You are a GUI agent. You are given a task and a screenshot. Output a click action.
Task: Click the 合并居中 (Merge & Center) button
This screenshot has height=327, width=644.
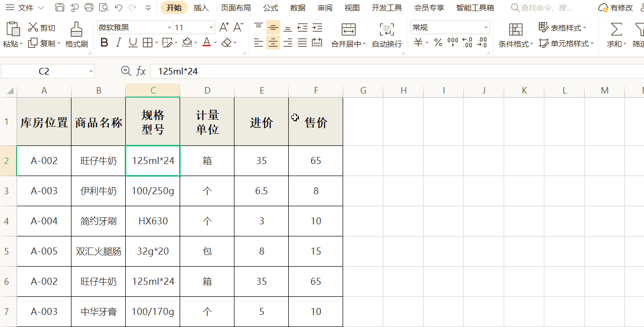pyautogui.click(x=348, y=35)
